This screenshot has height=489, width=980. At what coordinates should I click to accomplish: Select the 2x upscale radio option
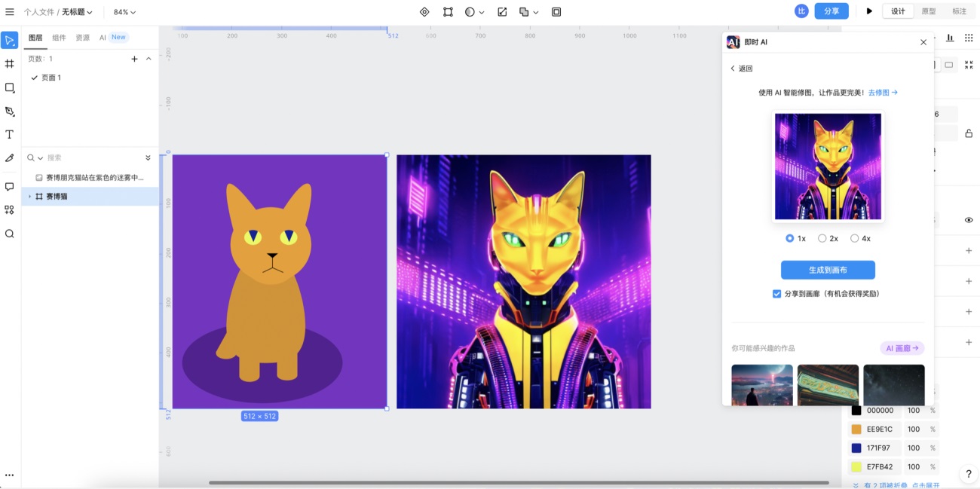(x=822, y=238)
